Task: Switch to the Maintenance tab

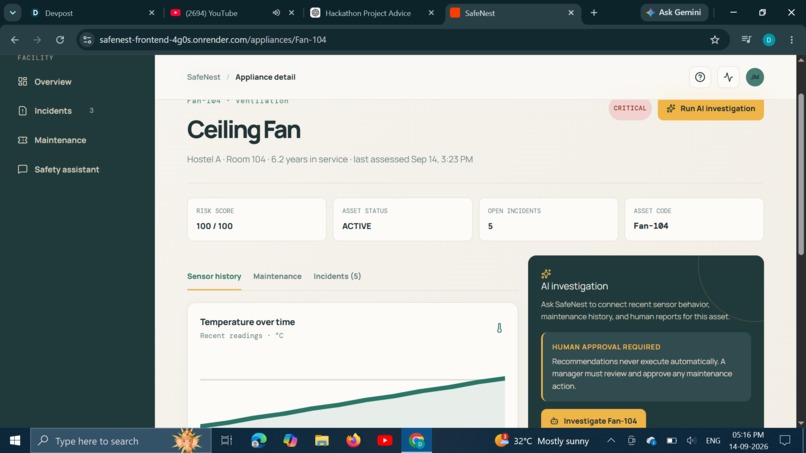Action: click(x=277, y=277)
